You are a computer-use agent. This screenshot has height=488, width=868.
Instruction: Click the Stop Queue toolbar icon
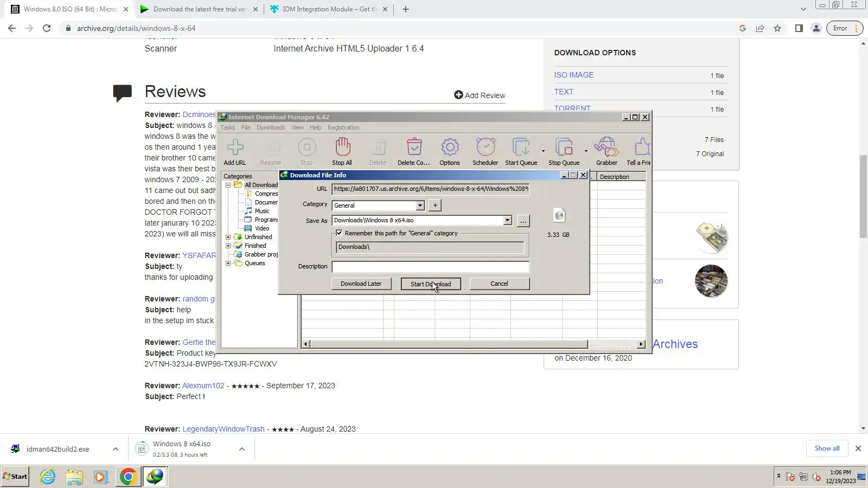564,152
